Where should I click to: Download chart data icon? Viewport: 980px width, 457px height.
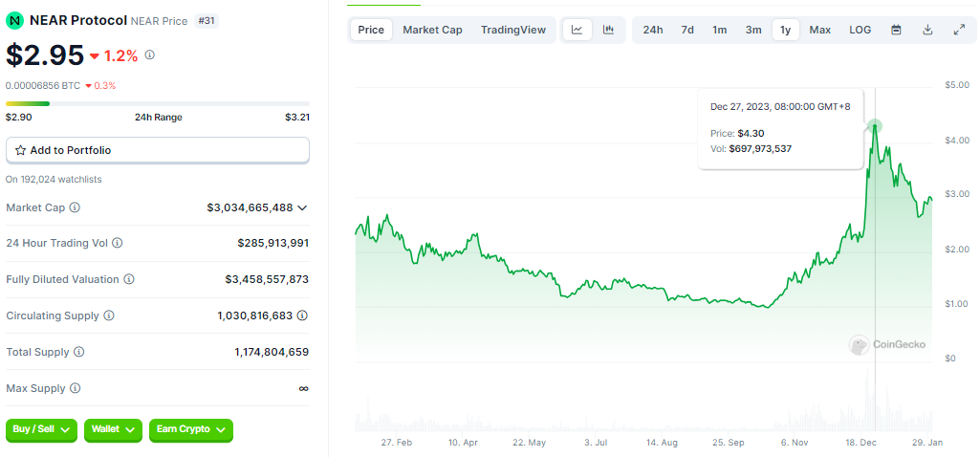coord(928,30)
